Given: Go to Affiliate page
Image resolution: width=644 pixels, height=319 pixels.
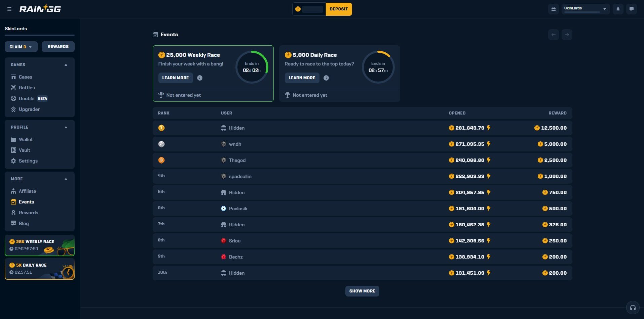Looking at the screenshot, I should (x=27, y=191).
